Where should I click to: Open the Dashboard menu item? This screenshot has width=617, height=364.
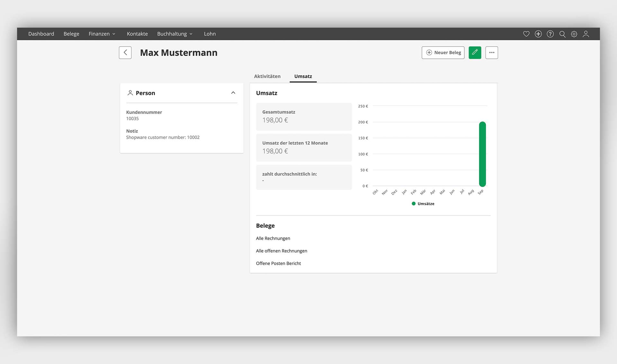coord(41,34)
